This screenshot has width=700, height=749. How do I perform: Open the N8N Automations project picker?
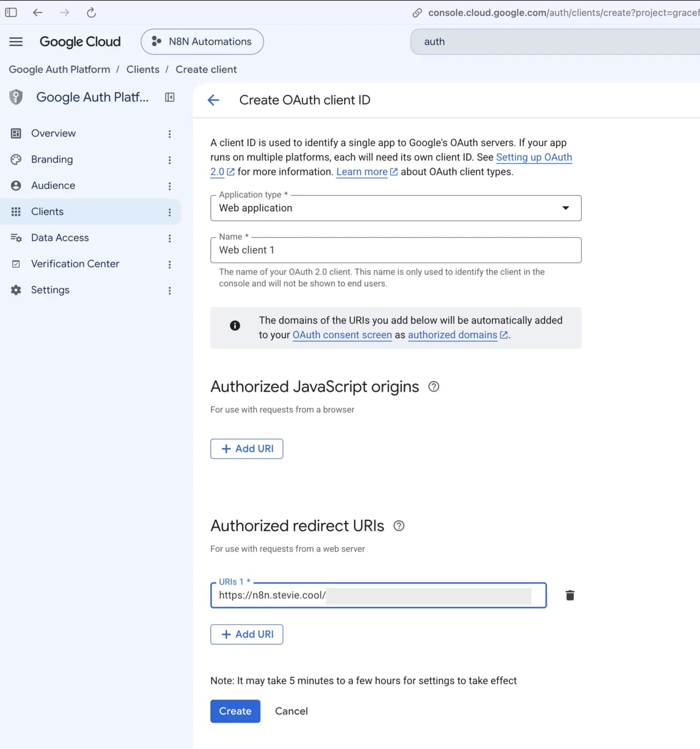click(x=202, y=42)
